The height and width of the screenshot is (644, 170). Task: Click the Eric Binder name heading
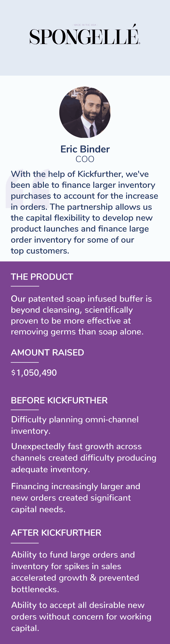[x=85, y=149]
